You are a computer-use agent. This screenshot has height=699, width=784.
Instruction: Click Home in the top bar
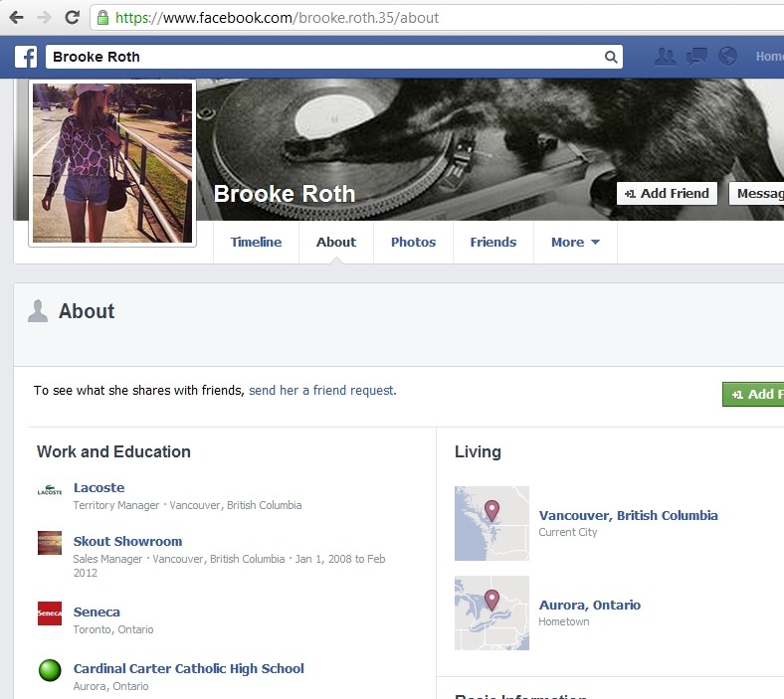(769, 57)
